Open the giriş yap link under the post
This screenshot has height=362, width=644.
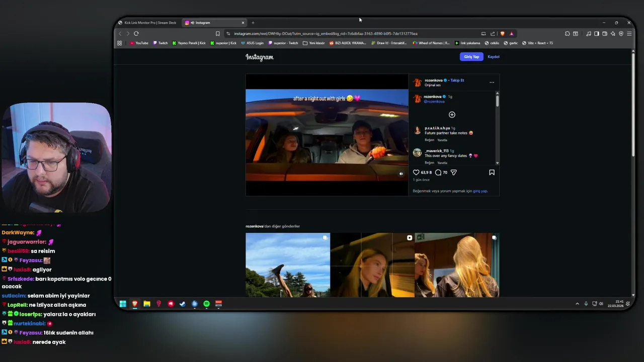click(x=480, y=191)
